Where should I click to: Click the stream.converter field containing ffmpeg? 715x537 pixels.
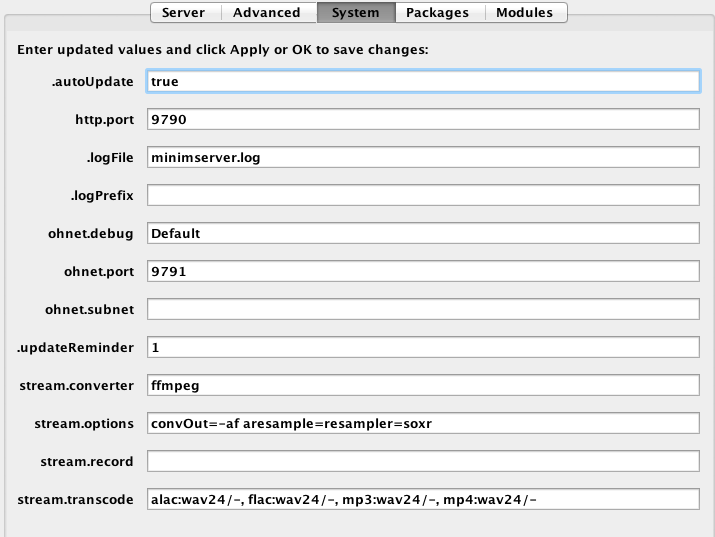423,385
